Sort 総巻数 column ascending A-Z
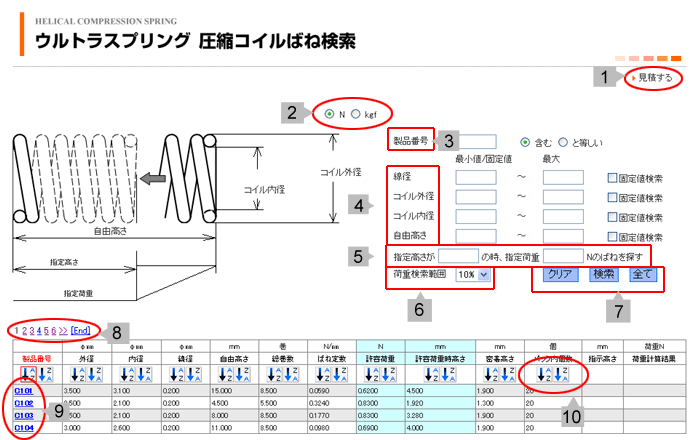 (x=274, y=374)
